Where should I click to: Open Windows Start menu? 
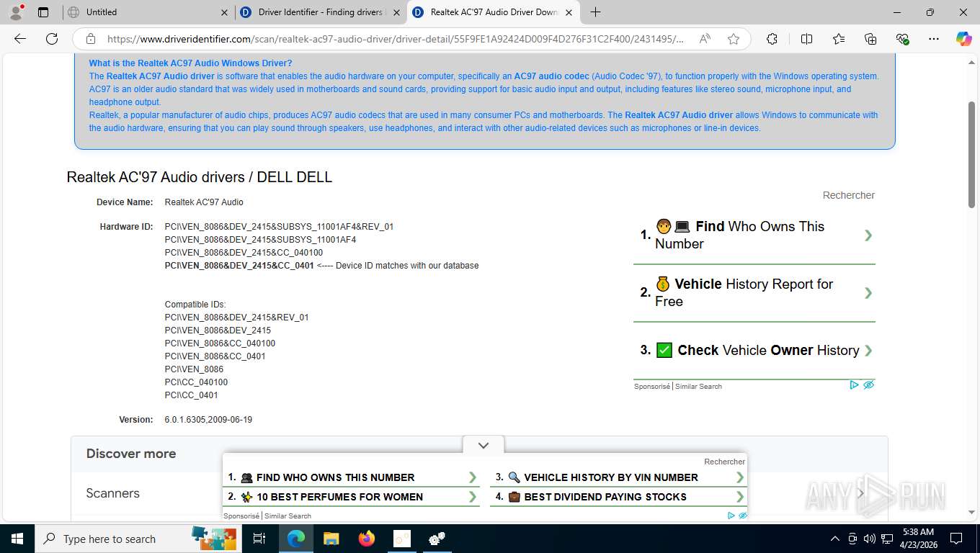[x=17, y=539]
